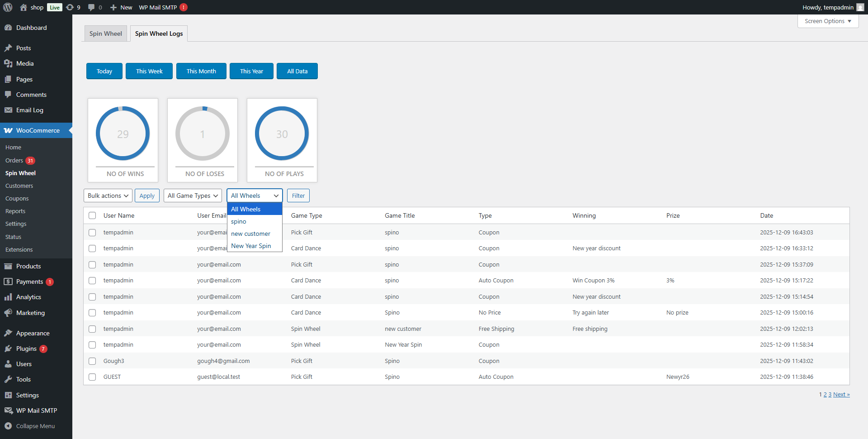Check the select-all checkbox in table header
868x439 pixels.
point(92,215)
